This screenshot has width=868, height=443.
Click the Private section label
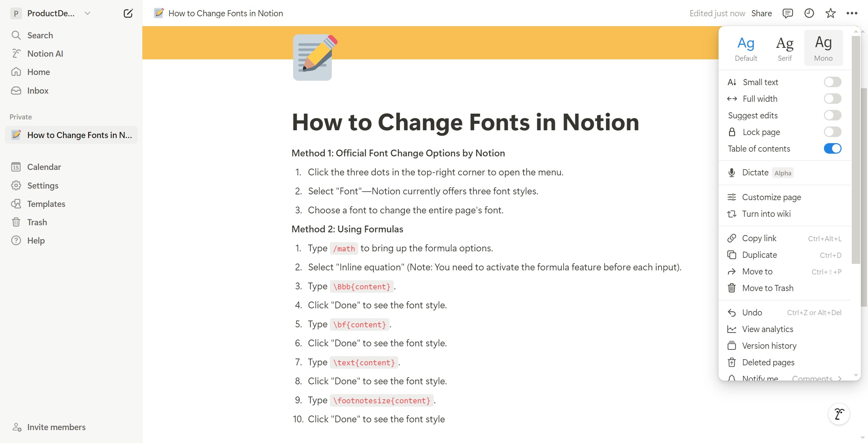[x=21, y=117]
